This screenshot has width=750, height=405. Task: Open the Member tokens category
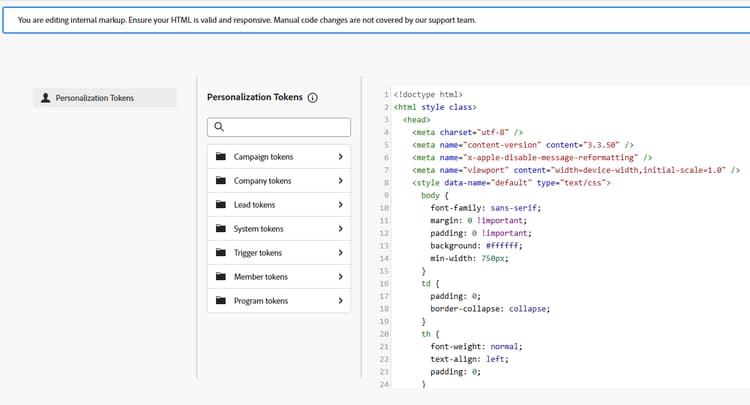coord(261,277)
